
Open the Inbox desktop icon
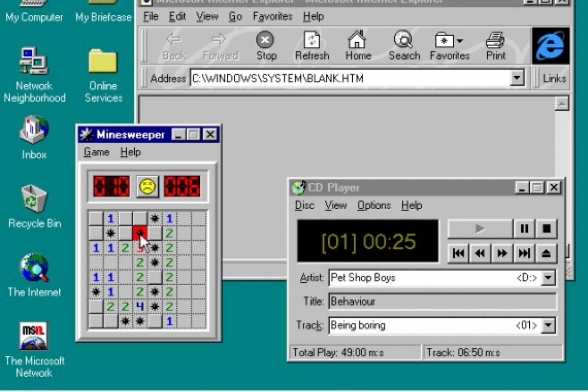pos(34,137)
